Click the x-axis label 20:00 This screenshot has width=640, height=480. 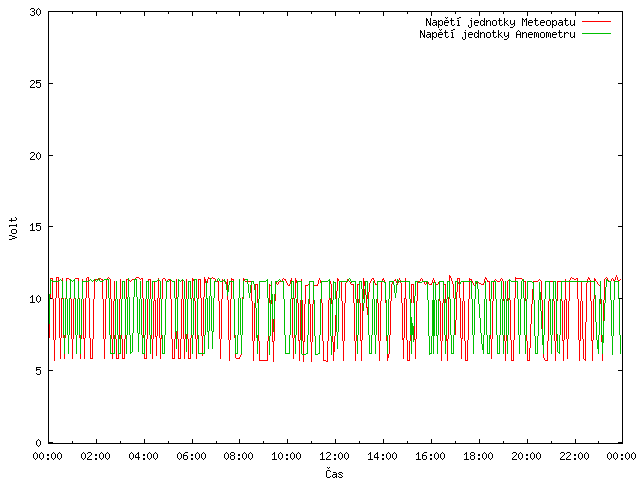click(527, 456)
